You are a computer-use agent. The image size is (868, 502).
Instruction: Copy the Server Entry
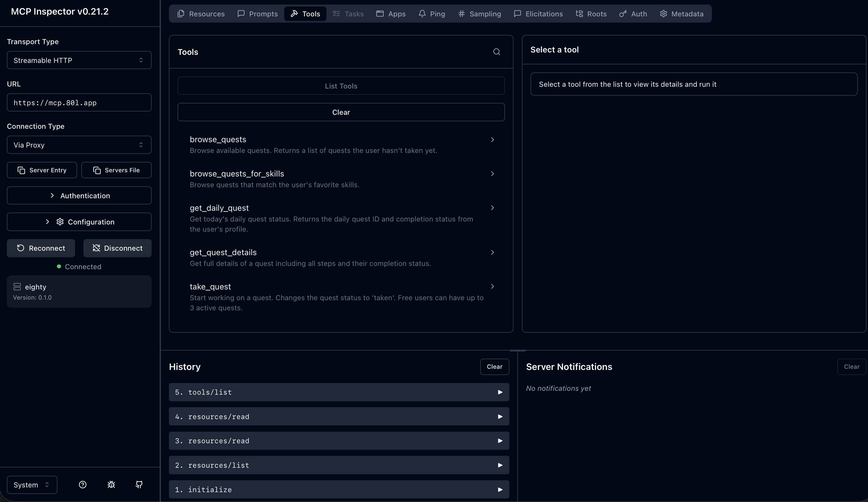point(42,170)
